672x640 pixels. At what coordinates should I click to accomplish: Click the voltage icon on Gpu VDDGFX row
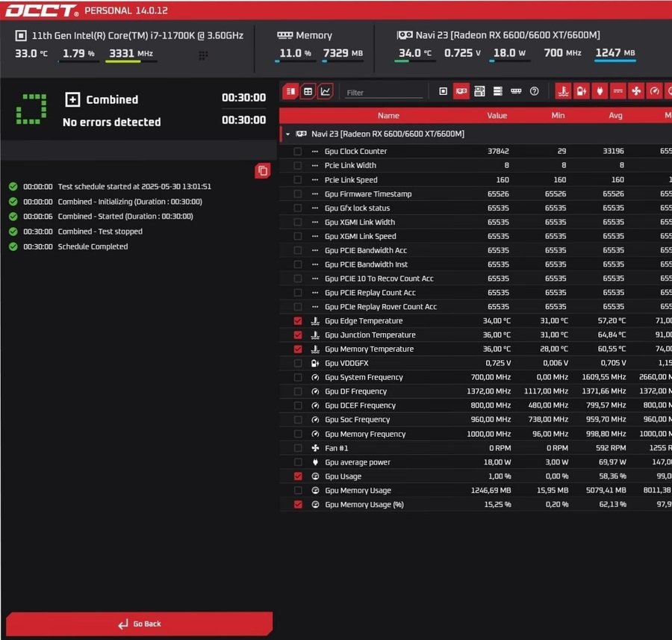pos(315,363)
